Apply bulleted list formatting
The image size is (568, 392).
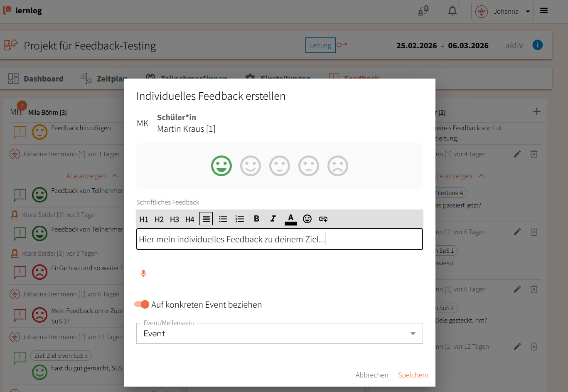[223, 219]
